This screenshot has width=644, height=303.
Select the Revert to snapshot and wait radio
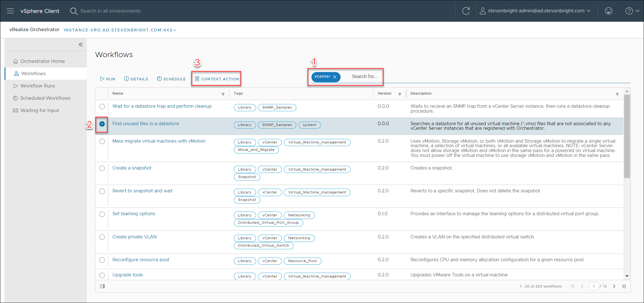102,191
